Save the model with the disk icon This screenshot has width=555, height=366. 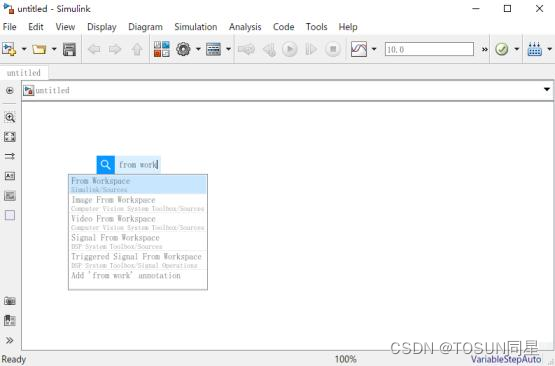[x=69, y=49]
